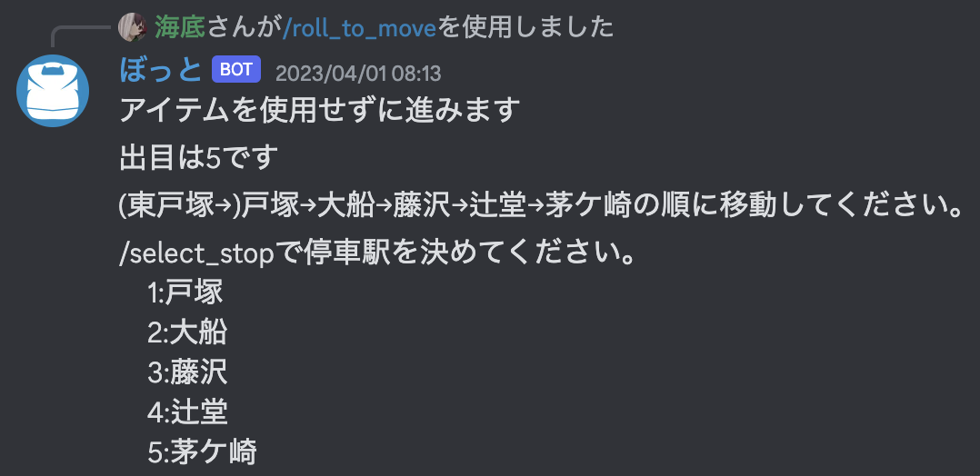Select list entry 5:茅ケ崎

coord(202,451)
